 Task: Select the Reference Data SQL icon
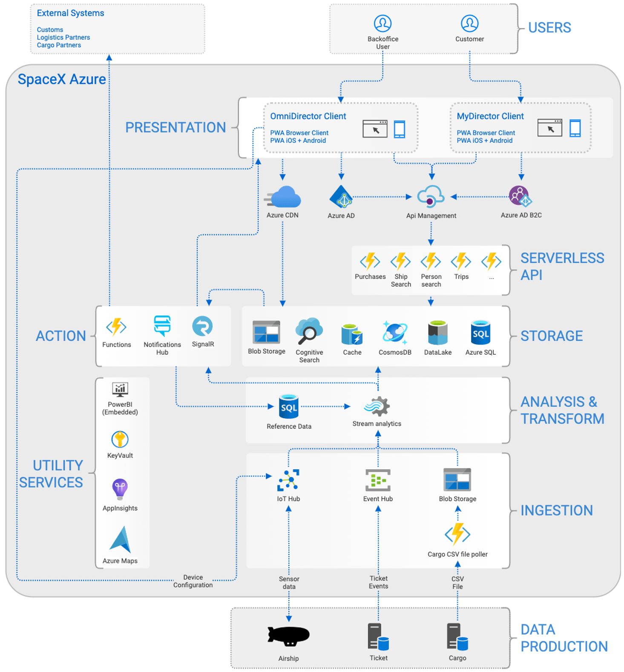(288, 407)
